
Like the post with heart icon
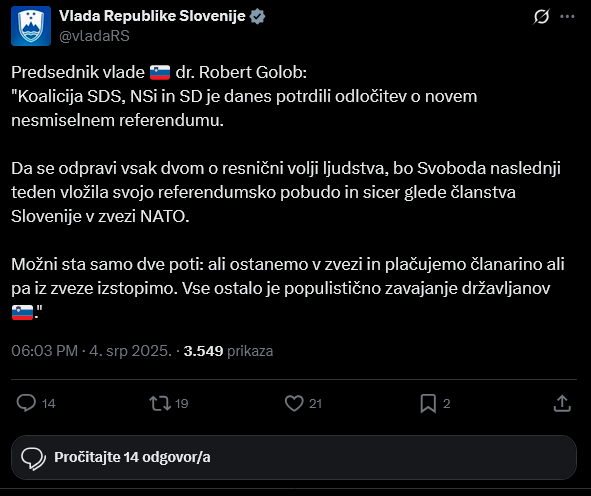pyautogui.click(x=294, y=403)
